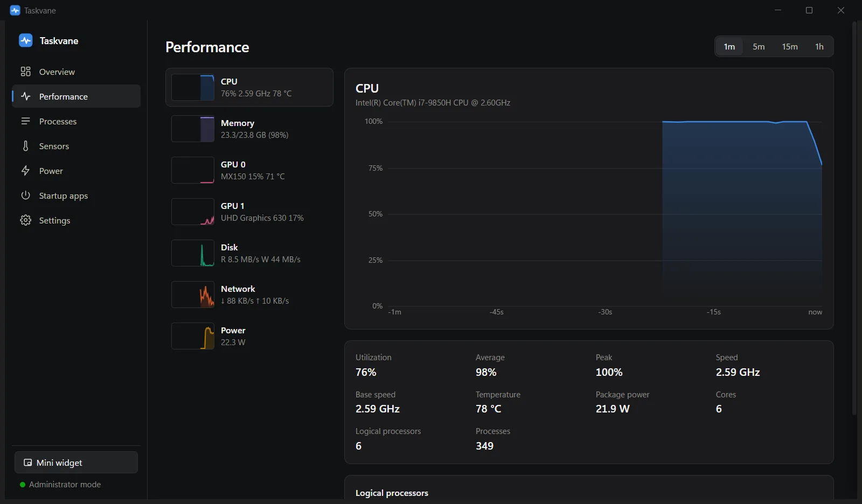Click the Logical processors section heading
Viewport: 862px width, 504px height.
click(392, 493)
